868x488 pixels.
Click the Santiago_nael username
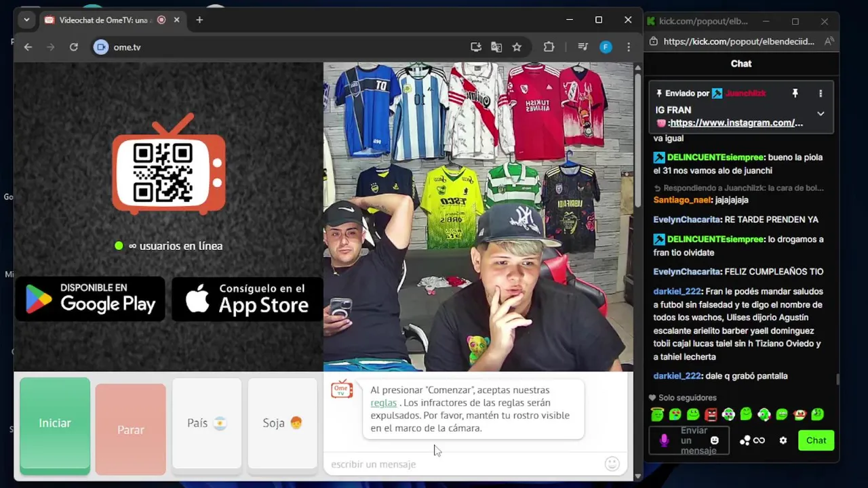tap(682, 200)
